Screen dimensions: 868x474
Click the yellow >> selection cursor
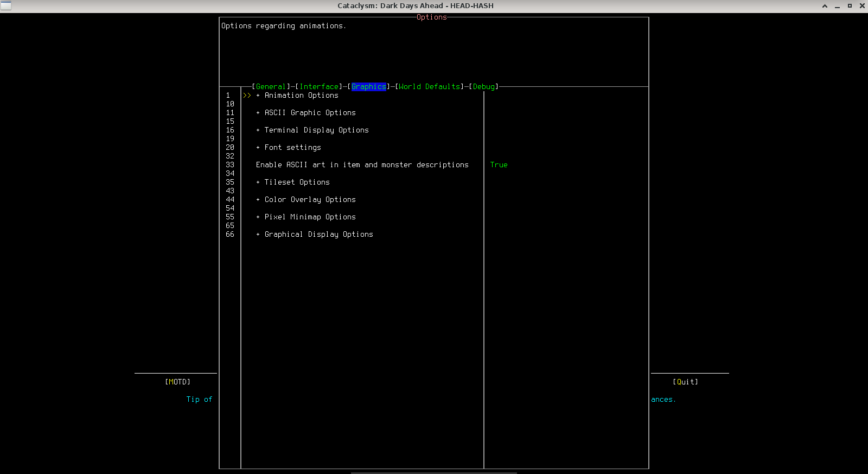tap(247, 96)
